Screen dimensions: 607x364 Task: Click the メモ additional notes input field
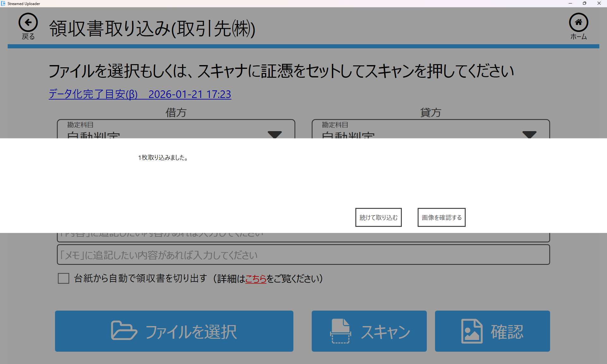303,255
